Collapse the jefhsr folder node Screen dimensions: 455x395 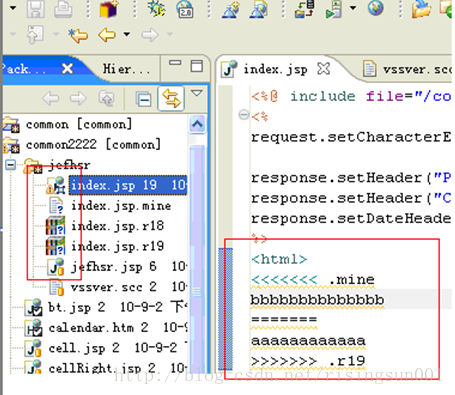click(x=11, y=165)
